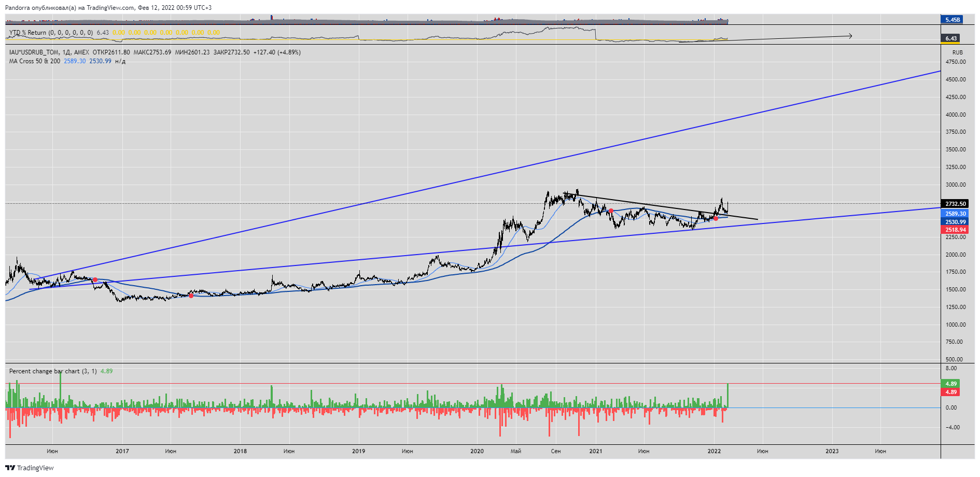
Task: Click the light blue 2589.30 axis price label
Action: tap(955, 214)
